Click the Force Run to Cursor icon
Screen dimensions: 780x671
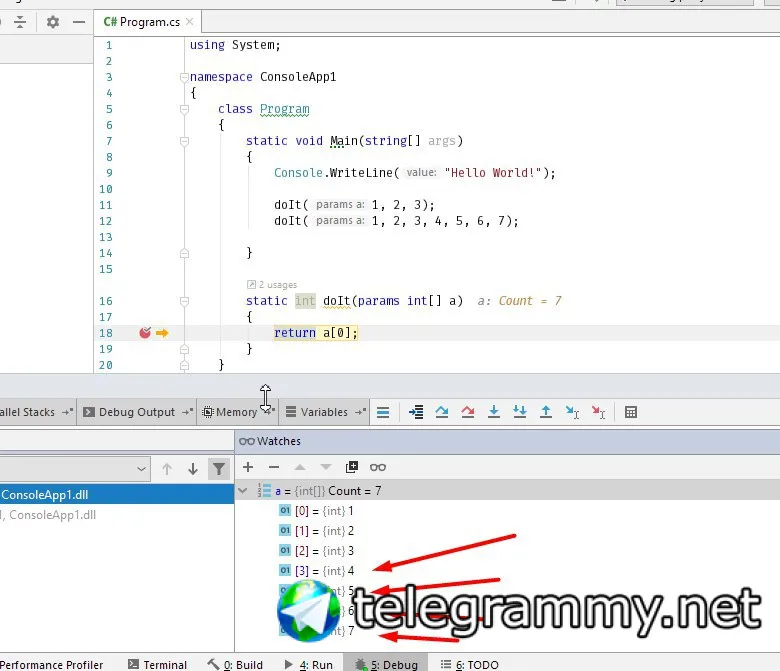(598, 412)
